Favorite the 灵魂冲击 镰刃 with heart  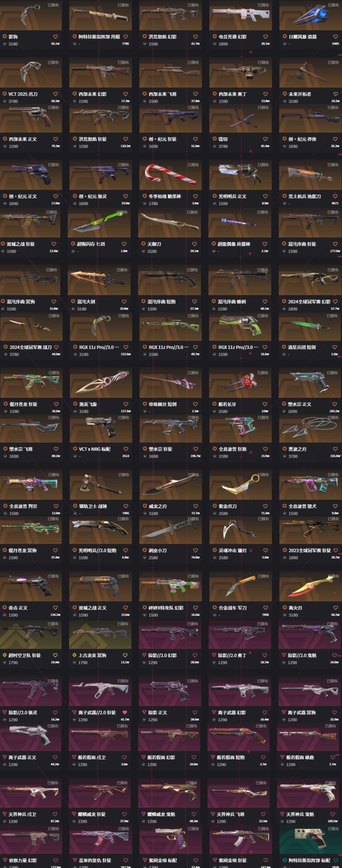coord(265,551)
